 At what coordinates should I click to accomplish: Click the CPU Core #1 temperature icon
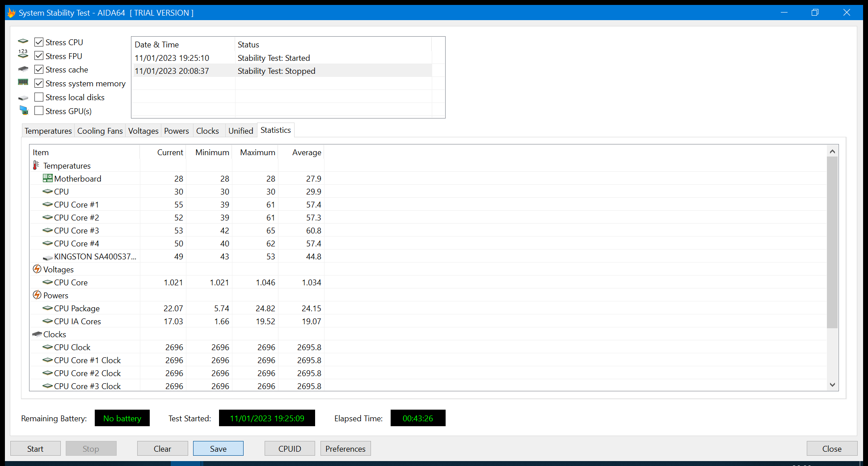(47, 204)
